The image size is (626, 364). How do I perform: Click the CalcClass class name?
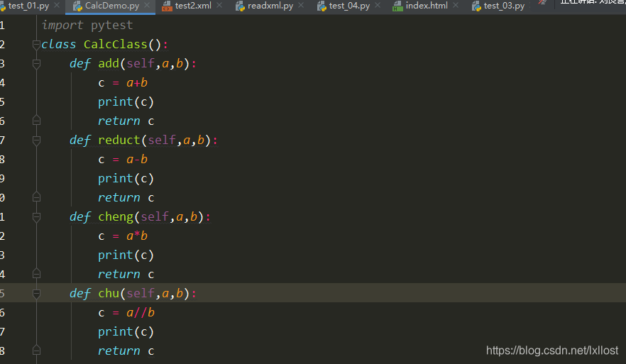(116, 44)
